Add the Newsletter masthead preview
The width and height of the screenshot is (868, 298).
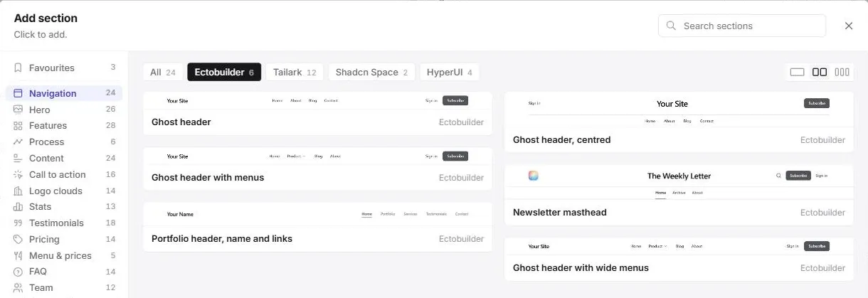click(x=679, y=182)
